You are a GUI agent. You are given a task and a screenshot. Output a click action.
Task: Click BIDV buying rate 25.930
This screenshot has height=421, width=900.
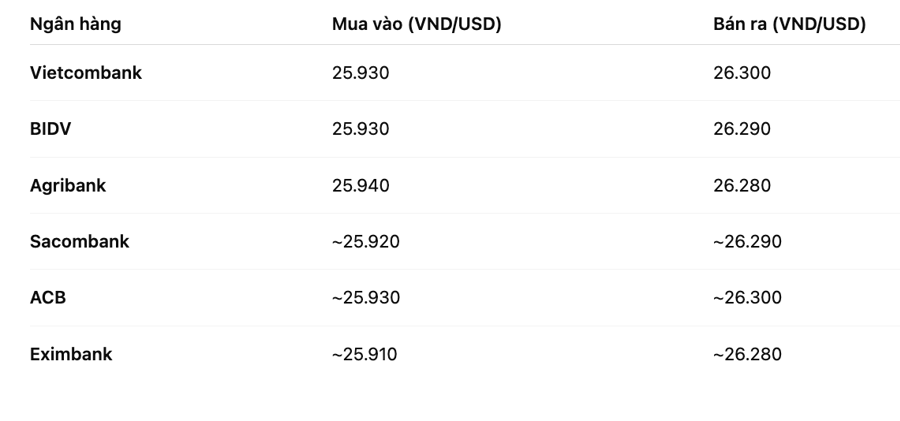[x=360, y=129]
